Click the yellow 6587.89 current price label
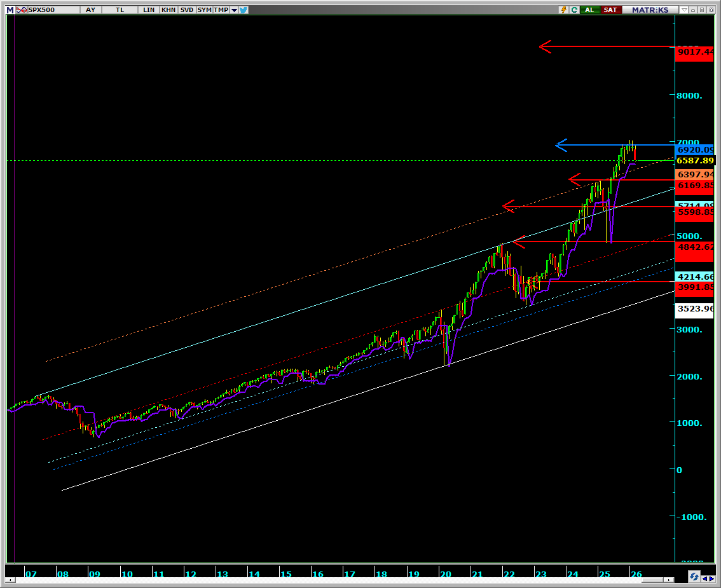 695,160
